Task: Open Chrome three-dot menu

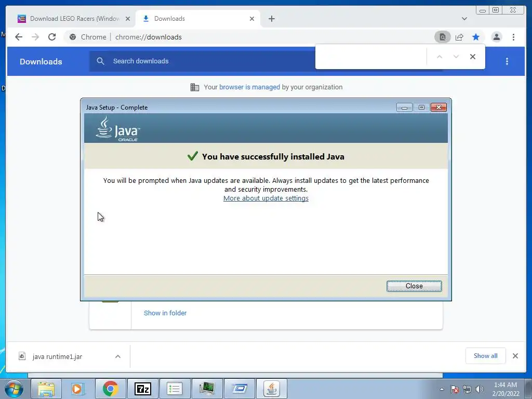Action: click(513, 37)
